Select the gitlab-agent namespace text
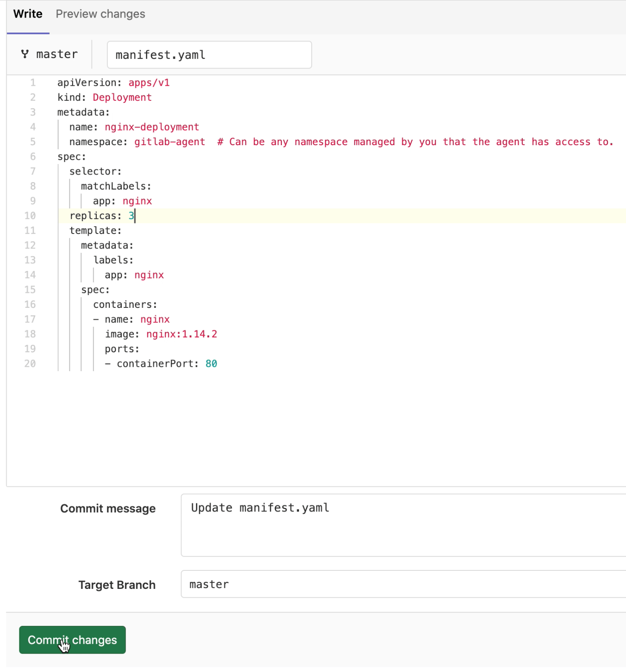This screenshot has width=626, height=672. (170, 142)
